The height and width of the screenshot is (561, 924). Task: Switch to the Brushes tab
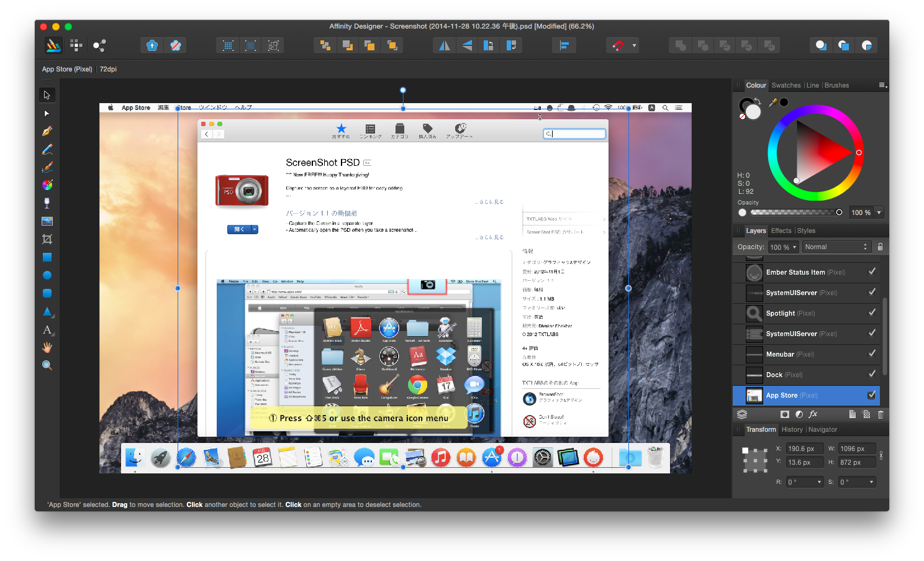[x=836, y=85]
